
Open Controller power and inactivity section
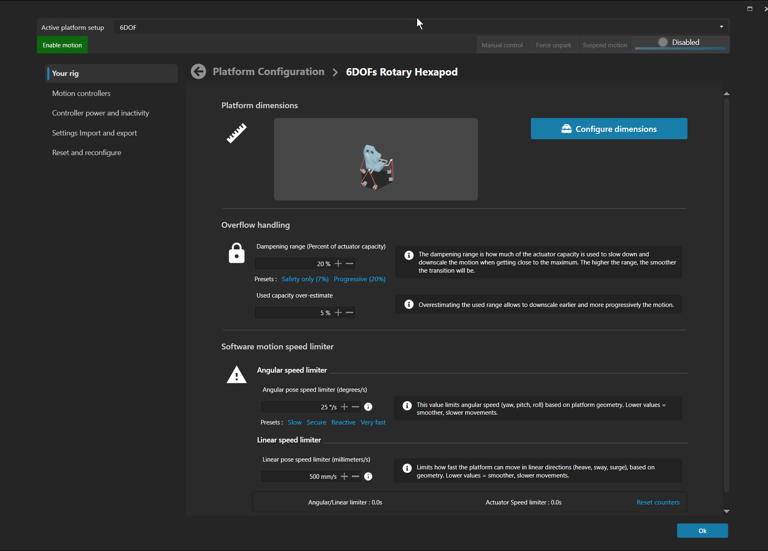pyautogui.click(x=100, y=113)
